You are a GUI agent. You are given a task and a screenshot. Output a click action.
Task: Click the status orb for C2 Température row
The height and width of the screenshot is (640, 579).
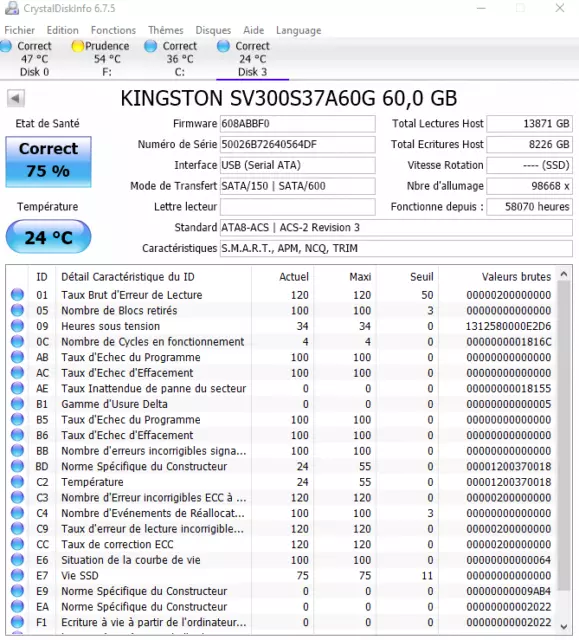pyautogui.click(x=17, y=482)
